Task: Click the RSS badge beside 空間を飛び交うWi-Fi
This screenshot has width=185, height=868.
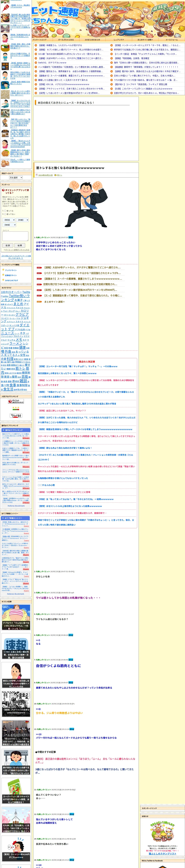Action: (x=39, y=284)
